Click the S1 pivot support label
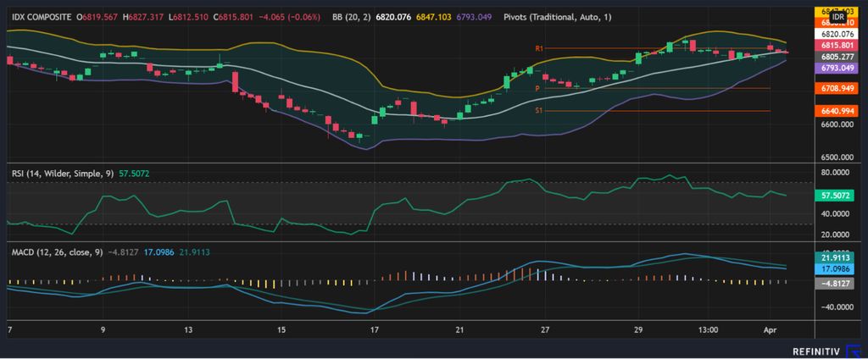868x359 pixels. pyautogui.click(x=539, y=110)
